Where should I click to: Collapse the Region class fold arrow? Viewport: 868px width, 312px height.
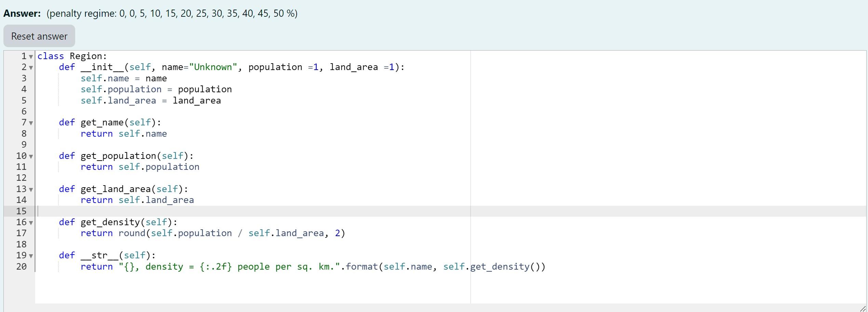[30, 57]
